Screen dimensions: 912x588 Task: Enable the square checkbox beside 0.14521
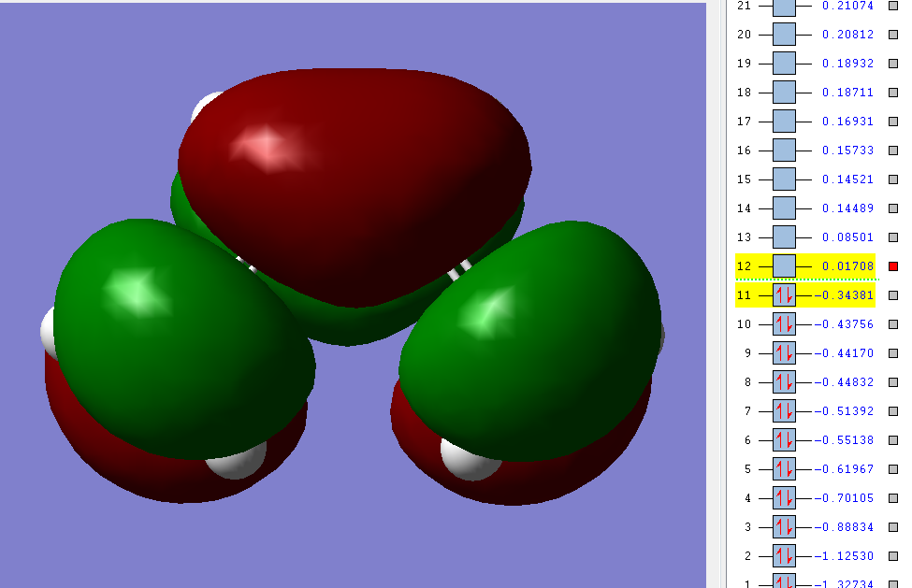[x=893, y=179]
